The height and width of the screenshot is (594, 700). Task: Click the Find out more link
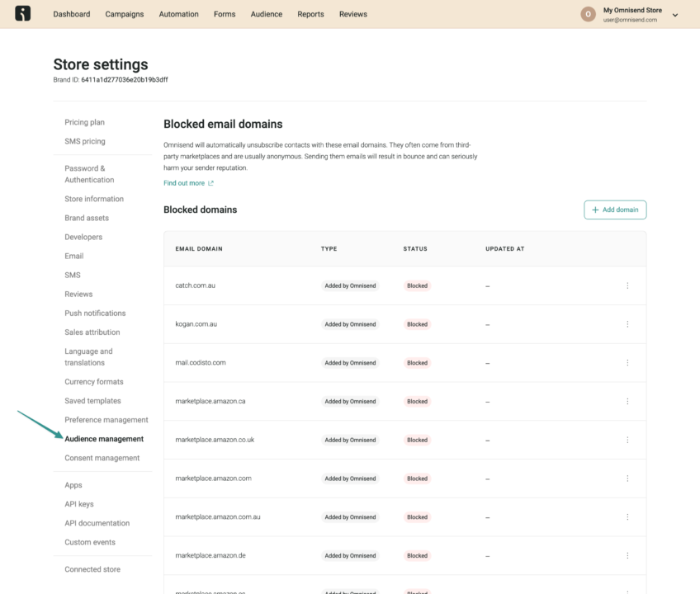point(188,183)
